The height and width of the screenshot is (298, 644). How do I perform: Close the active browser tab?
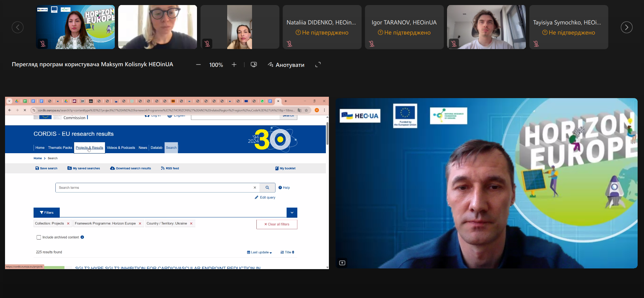pyautogui.click(x=278, y=101)
